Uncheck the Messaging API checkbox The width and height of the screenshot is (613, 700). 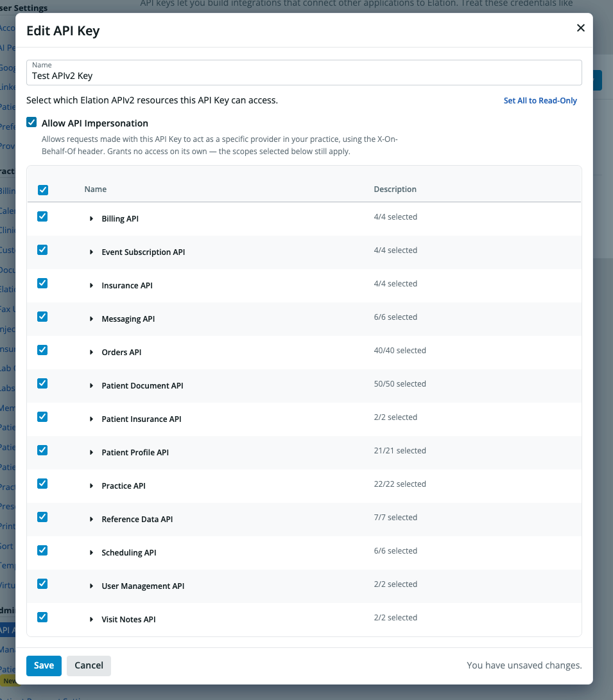click(42, 317)
